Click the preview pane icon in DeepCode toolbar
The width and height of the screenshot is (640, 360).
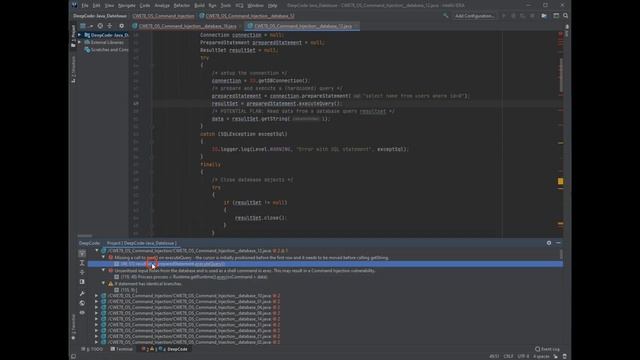82,282
